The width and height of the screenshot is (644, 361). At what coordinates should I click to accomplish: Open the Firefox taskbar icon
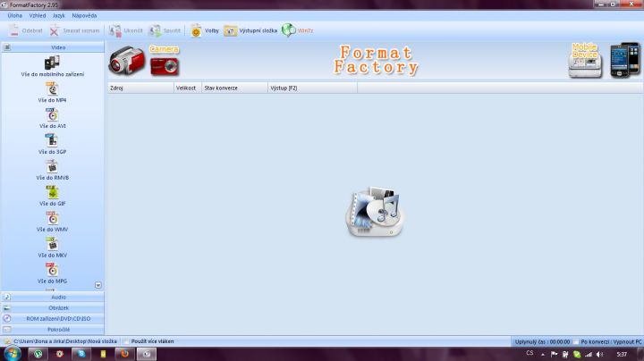pos(124,354)
